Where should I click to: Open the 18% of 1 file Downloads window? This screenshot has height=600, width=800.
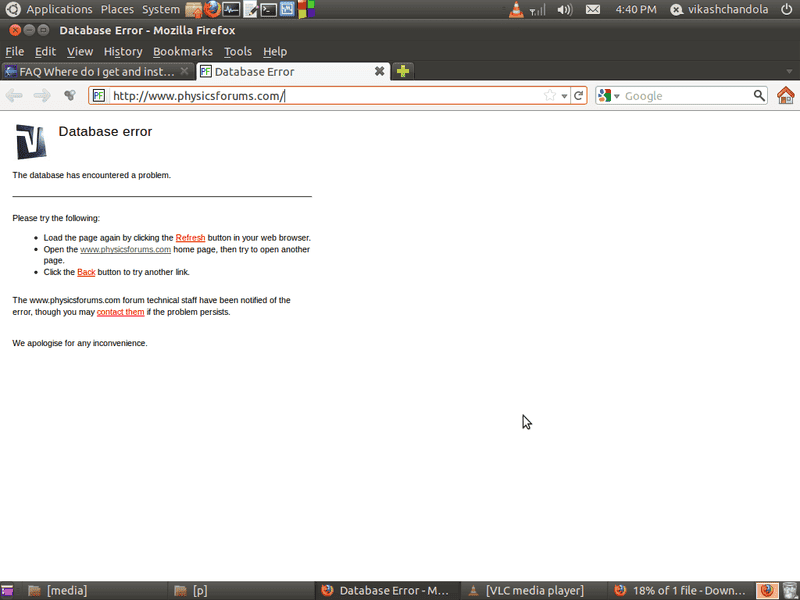(681, 591)
